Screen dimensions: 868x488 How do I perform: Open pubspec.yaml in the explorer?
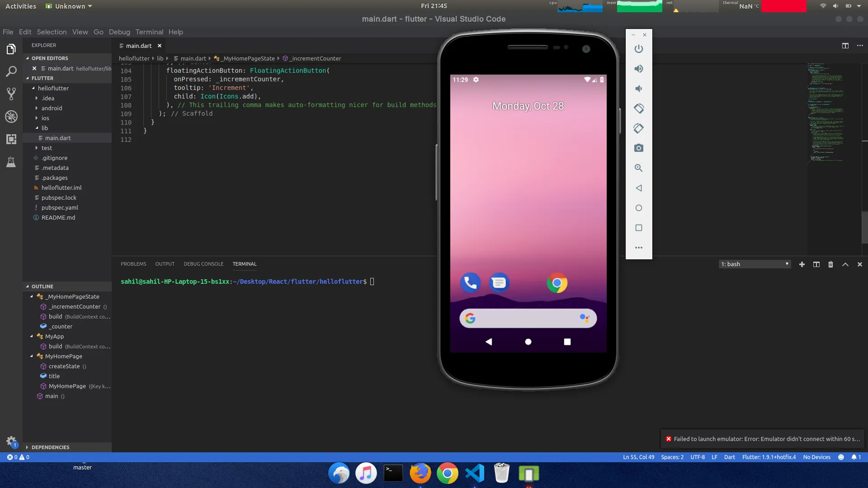point(60,208)
